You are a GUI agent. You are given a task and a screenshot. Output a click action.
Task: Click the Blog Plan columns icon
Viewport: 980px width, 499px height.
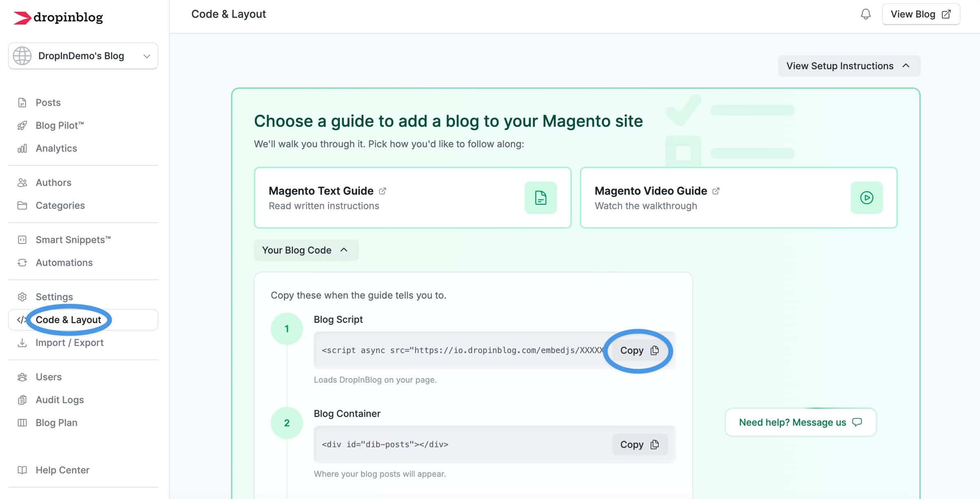click(x=22, y=422)
